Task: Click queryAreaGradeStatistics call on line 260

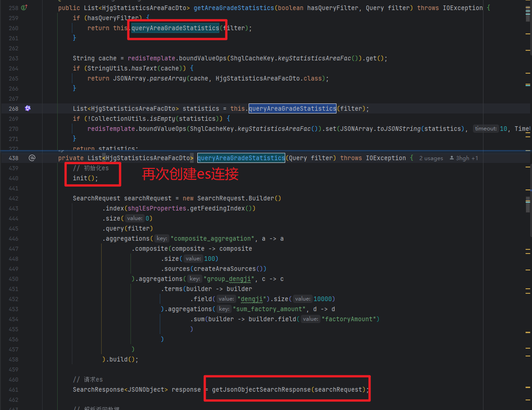Action: pyautogui.click(x=175, y=28)
